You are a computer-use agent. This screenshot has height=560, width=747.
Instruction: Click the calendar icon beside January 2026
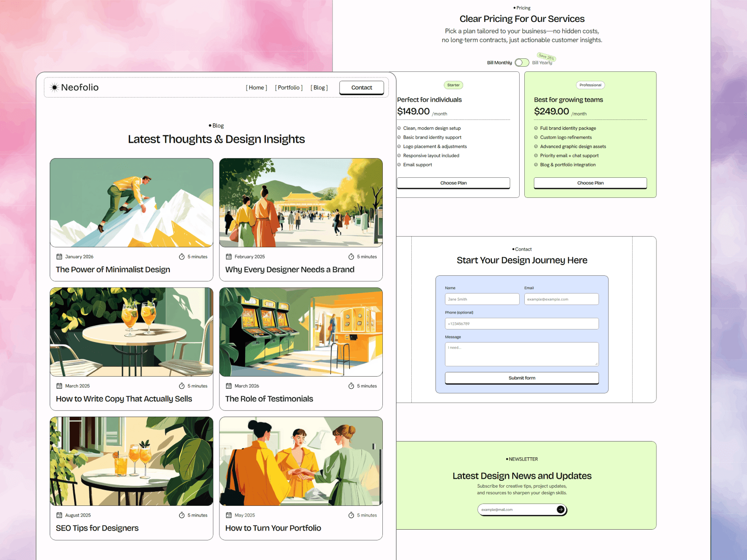point(59,257)
